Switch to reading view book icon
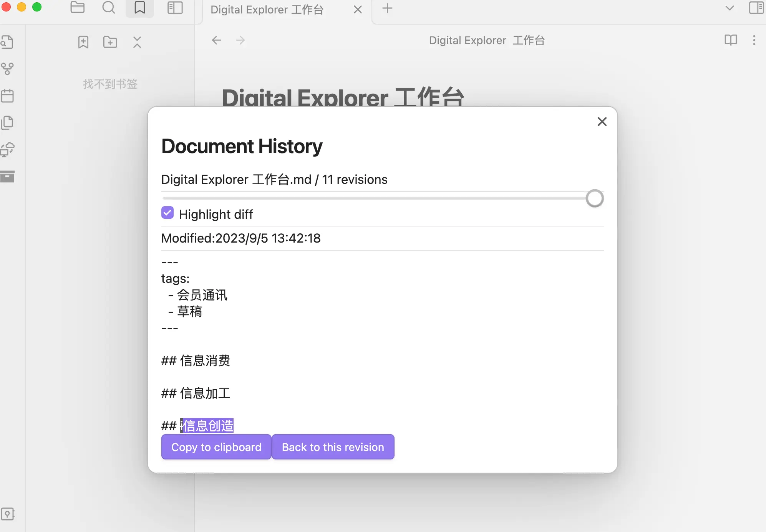The width and height of the screenshot is (766, 532). pos(730,40)
